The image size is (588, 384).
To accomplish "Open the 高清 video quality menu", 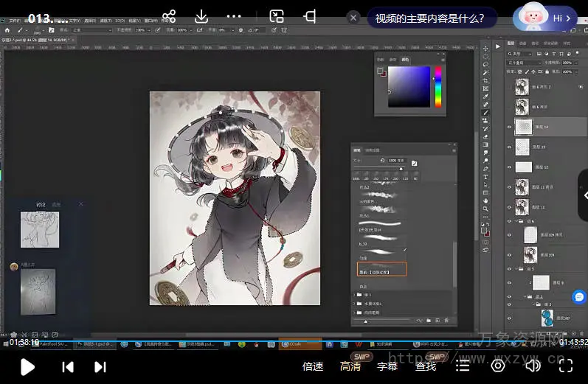I will 350,366.
